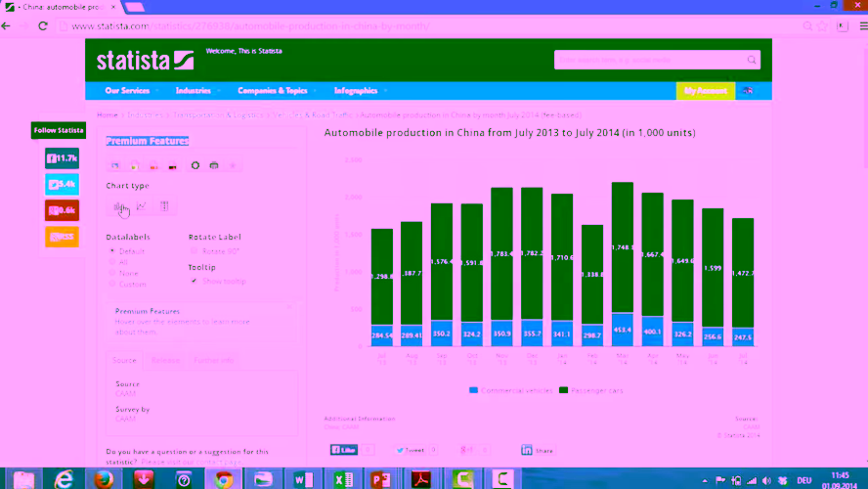Open Excel from the taskbar
The height and width of the screenshot is (489, 868).
click(343, 479)
